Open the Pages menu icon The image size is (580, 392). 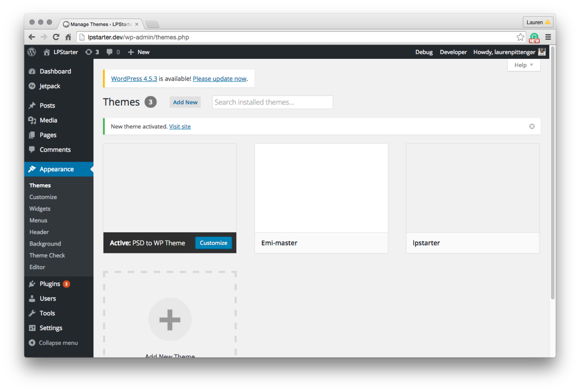tap(32, 135)
